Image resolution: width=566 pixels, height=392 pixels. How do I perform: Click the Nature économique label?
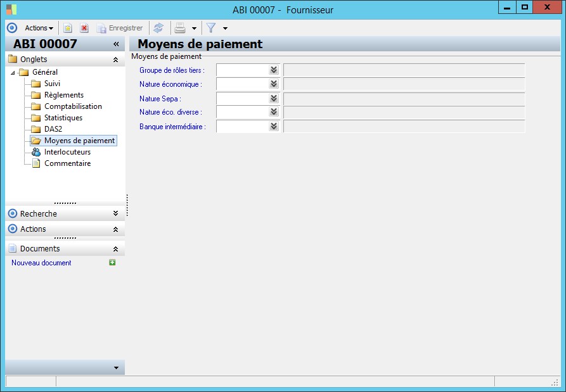click(x=170, y=84)
